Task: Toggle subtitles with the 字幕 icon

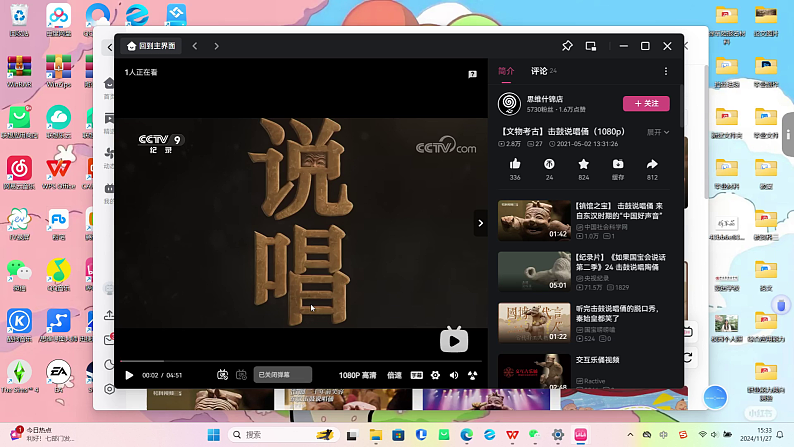Action: point(417,375)
